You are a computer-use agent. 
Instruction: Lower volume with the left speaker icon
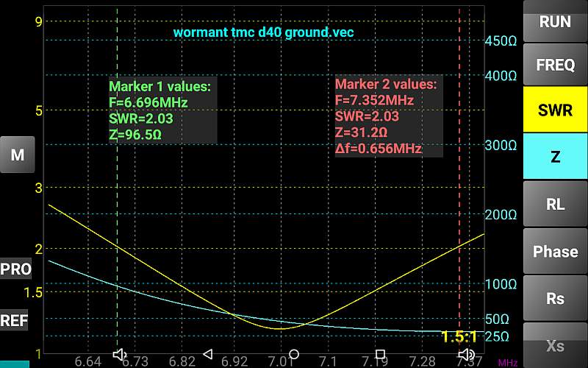point(120,355)
